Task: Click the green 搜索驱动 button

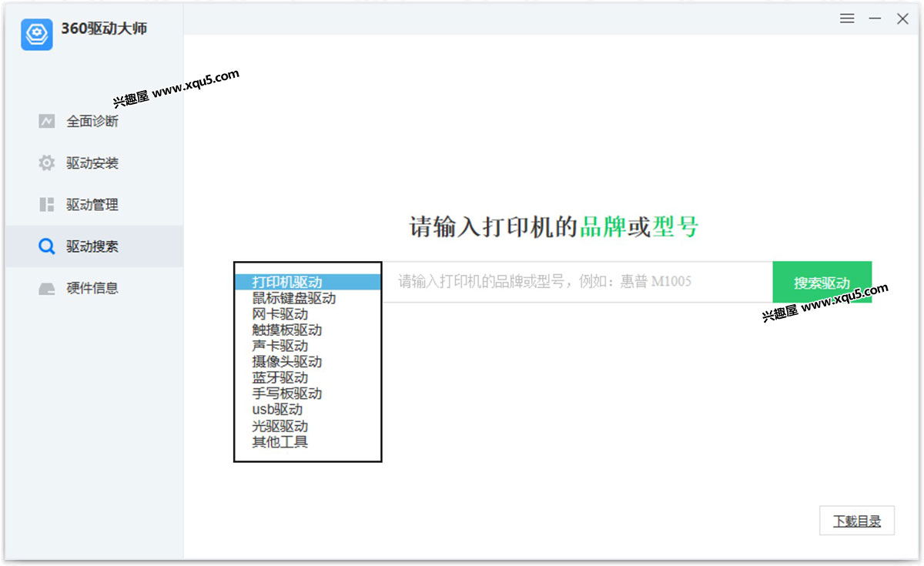Action: click(822, 283)
